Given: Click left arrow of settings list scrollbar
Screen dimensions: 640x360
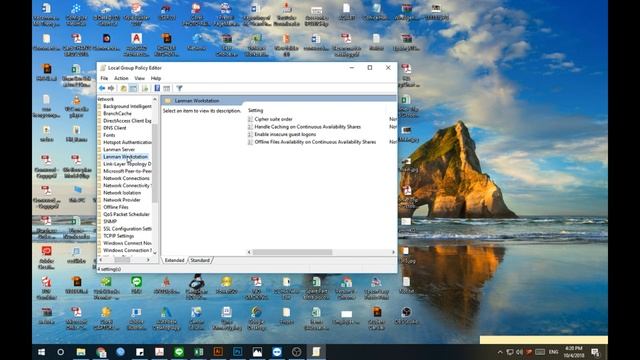Looking at the screenshot, I should [249, 252].
